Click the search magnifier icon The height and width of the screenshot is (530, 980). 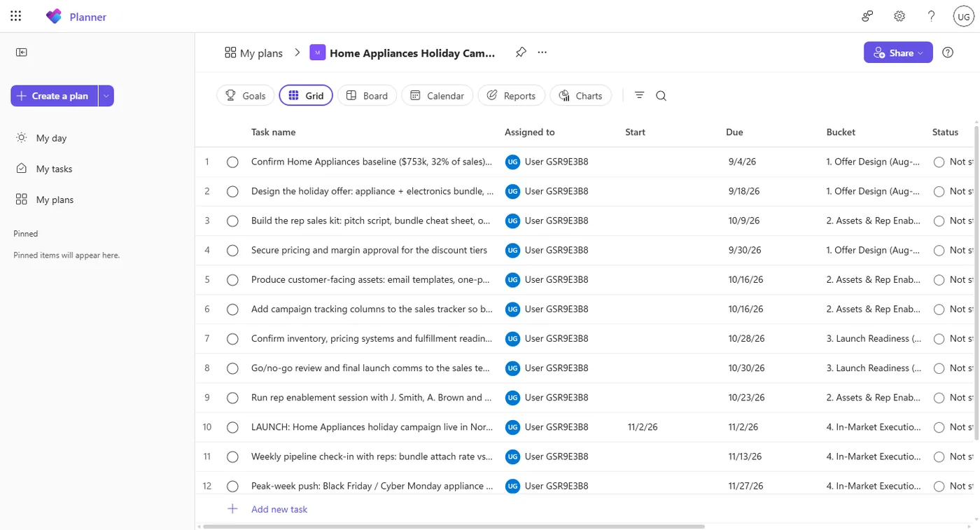tap(661, 96)
